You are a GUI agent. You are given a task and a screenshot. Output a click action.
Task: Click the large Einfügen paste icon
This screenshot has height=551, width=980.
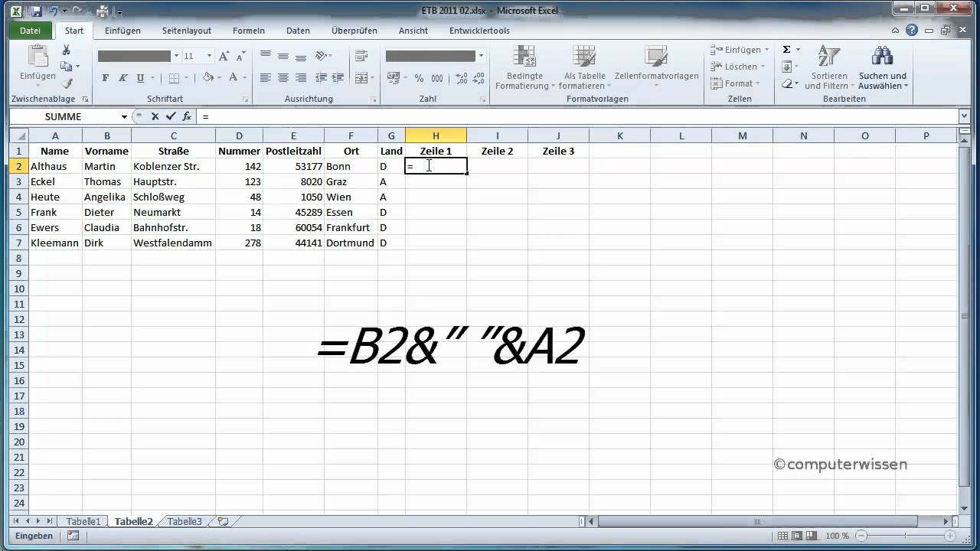[38, 57]
